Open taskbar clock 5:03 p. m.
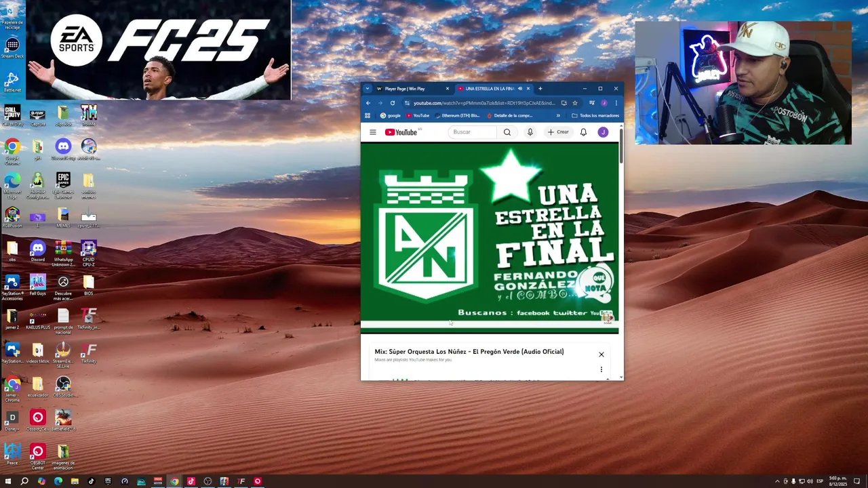The width and height of the screenshot is (868, 488). tap(838, 481)
